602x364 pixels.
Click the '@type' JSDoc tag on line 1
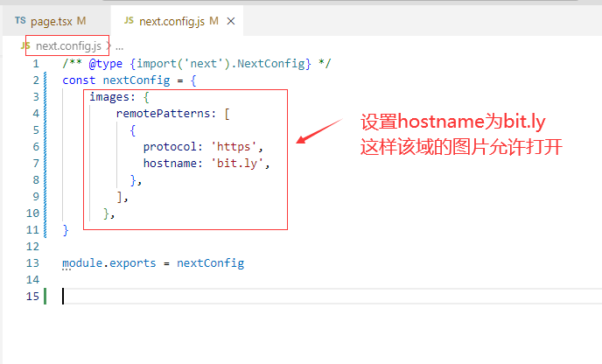point(106,63)
